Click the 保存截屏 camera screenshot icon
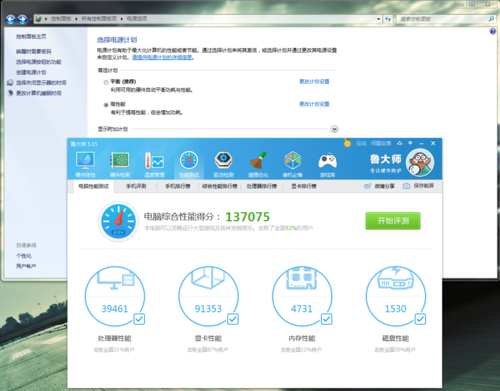This screenshot has width=500, height=391. pos(406,186)
